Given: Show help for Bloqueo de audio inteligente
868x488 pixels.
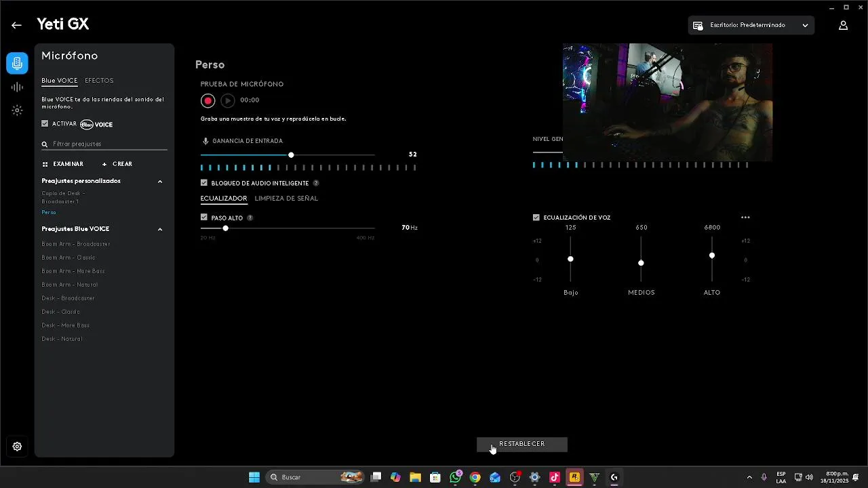Looking at the screenshot, I should 316,183.
